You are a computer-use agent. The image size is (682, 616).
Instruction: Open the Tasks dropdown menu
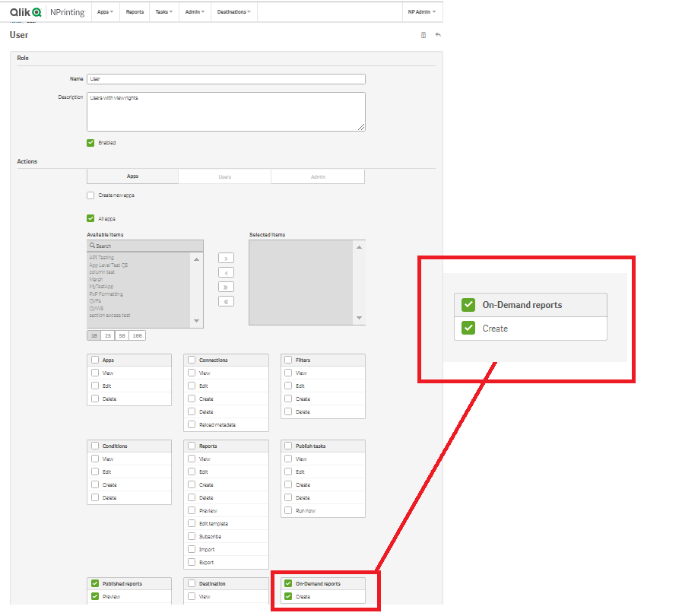pyautogui.click(x=164, y=11)
